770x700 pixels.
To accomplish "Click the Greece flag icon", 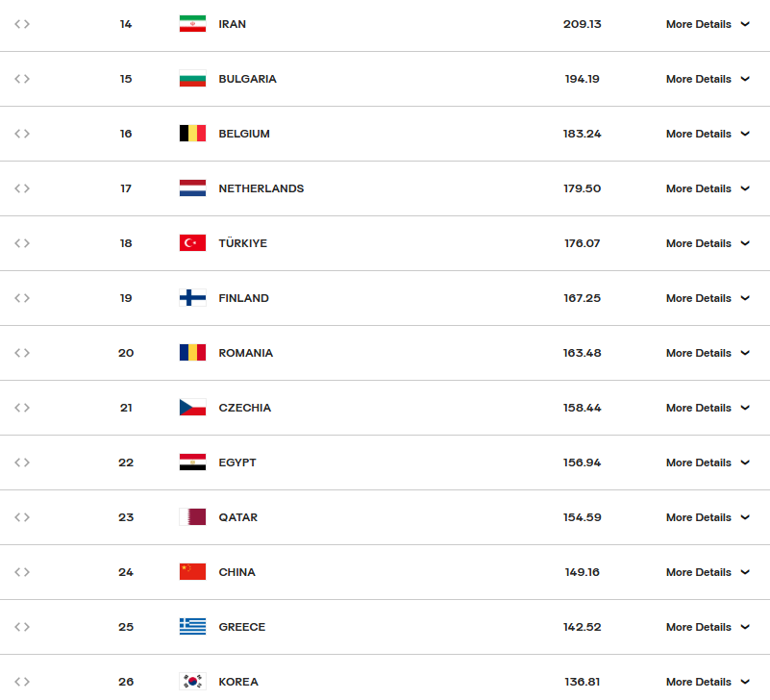I will (192, 627).
